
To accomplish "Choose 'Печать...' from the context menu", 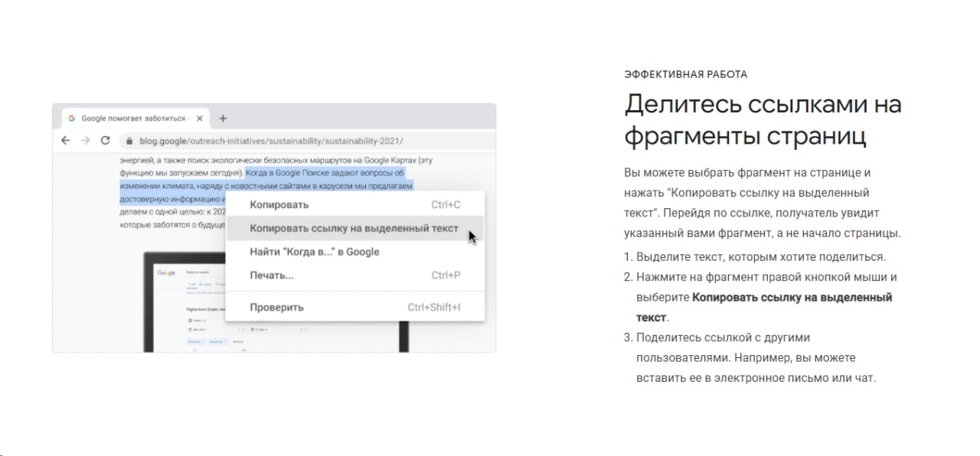I will pyautogui.click(x=355, y=275).
